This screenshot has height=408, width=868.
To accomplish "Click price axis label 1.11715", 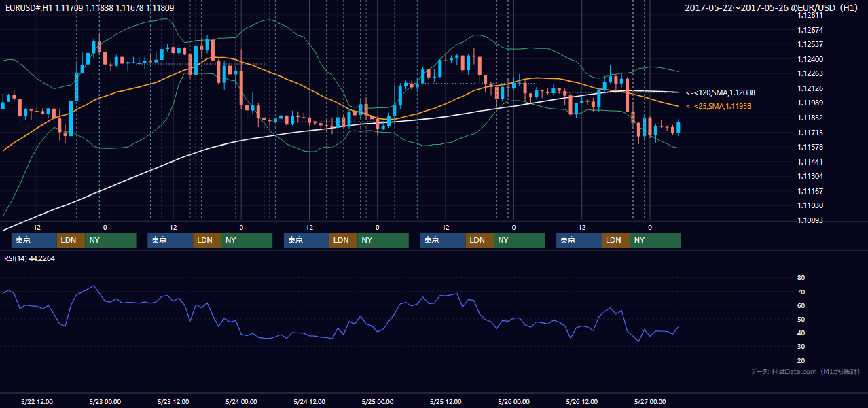I will pos(810,133).
